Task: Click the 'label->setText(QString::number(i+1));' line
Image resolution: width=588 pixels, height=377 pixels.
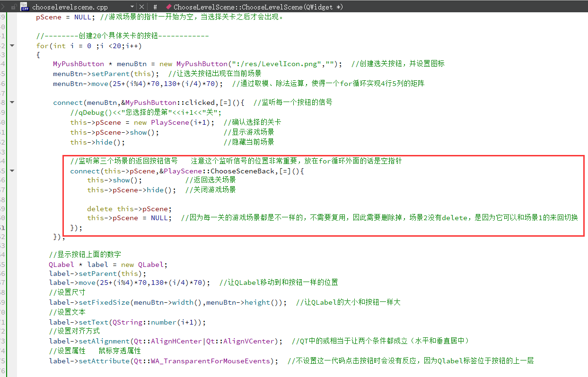Action: pyautogui.click(x=128, y=322)
